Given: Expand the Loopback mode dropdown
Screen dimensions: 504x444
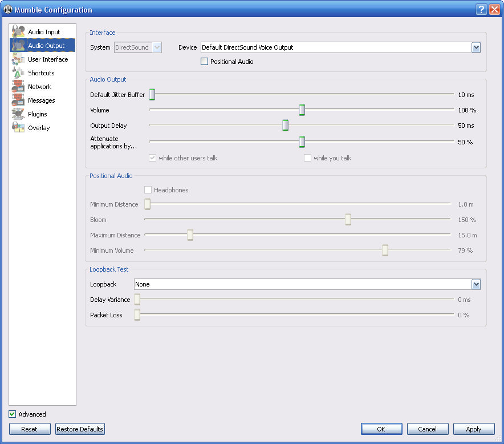Looking at the screenshot, I should point(476,284).
